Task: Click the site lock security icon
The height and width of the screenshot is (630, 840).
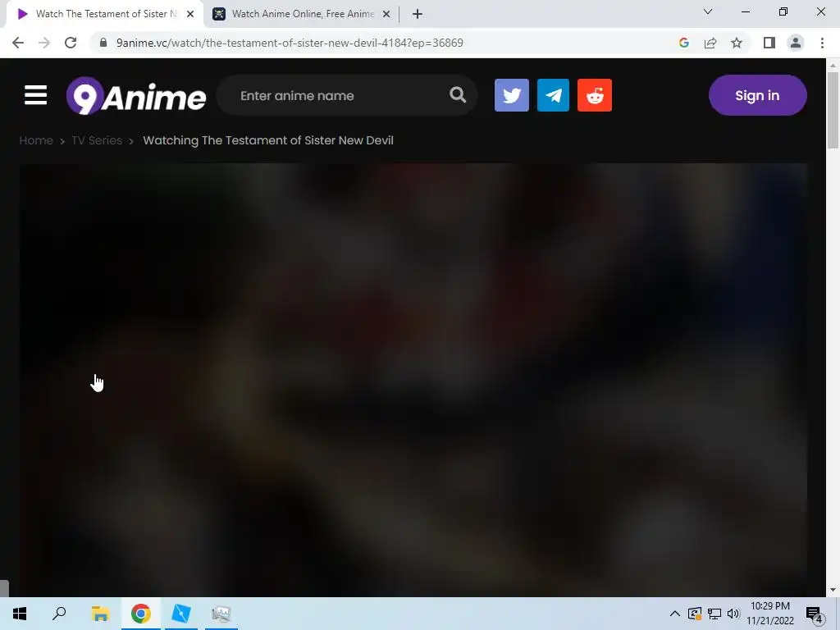Action: [103, 43]
